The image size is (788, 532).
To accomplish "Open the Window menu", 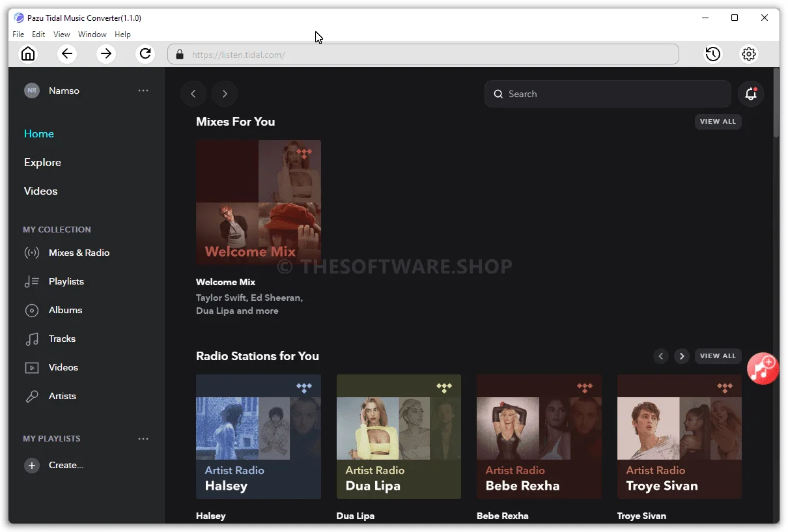I will pos(92,35).
